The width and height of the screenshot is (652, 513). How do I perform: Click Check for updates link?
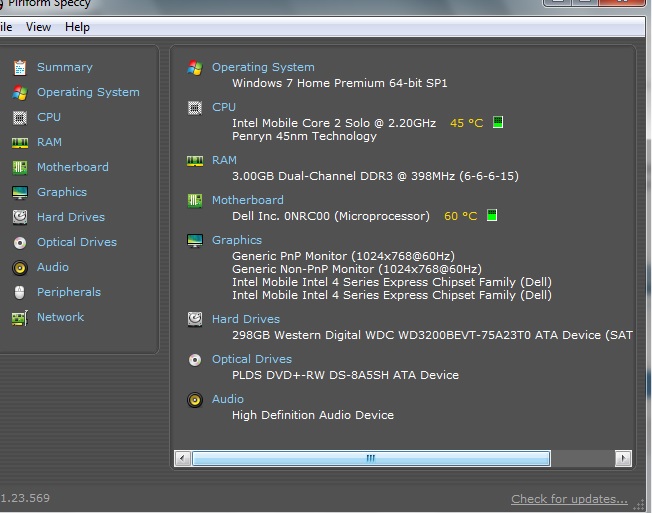click(569, 499)
